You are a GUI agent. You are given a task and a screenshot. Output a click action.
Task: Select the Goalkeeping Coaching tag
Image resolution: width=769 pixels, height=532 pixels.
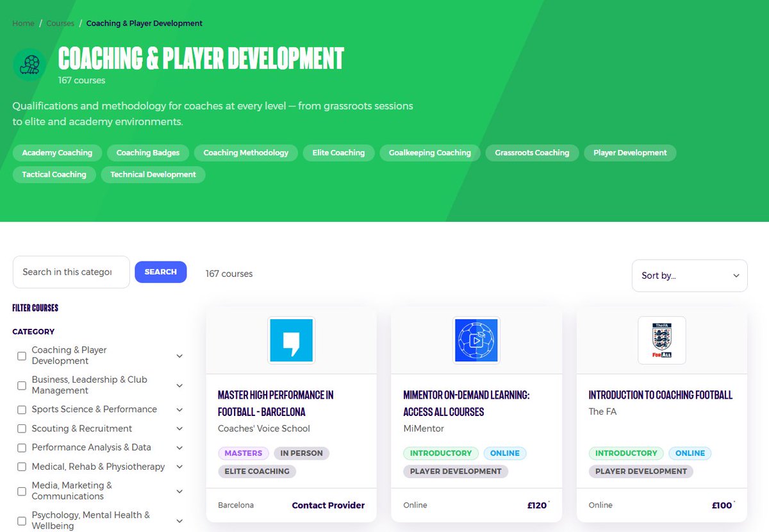(430, 153)
